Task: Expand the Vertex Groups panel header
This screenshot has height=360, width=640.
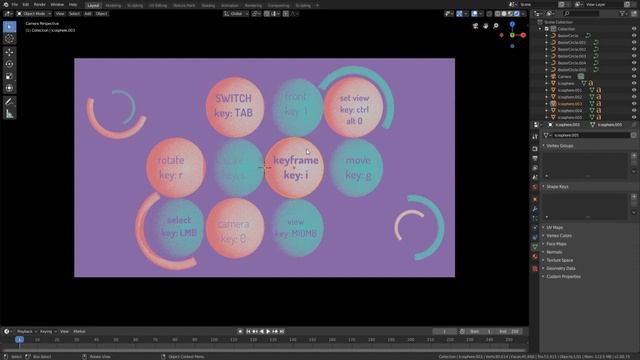Action: pos(560,146)
